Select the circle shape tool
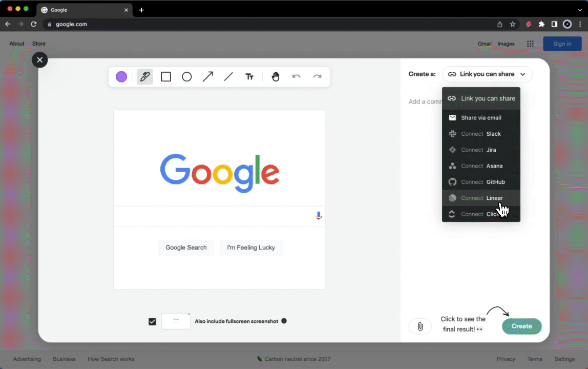Viewport: 588px width, 369px height. coord(187,77)
